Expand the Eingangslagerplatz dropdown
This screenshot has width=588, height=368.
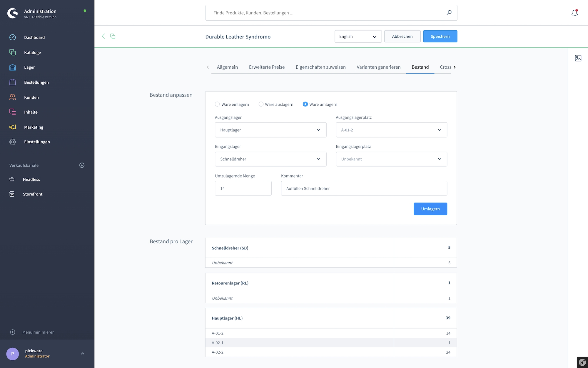[391, 159]
